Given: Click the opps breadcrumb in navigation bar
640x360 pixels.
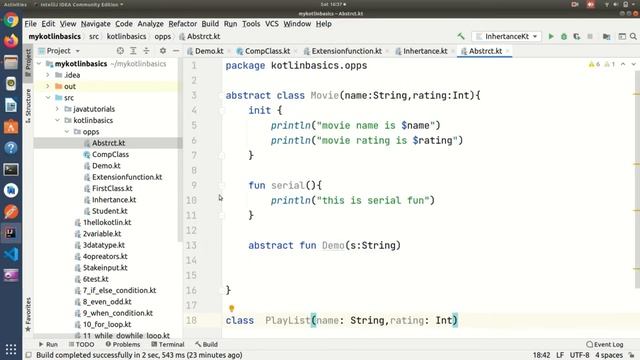Looking at the screenshot, I should [162, 36].
